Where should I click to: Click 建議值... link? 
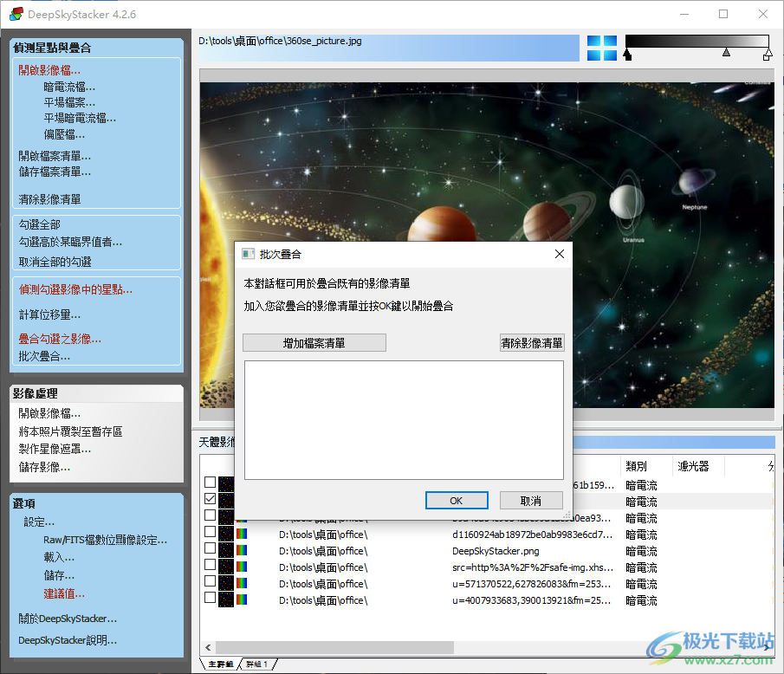(64, 593)
